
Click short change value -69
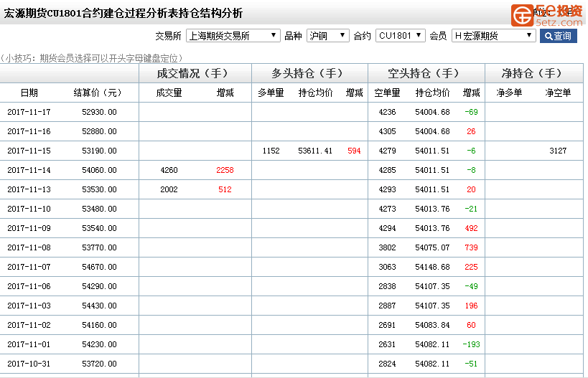(471, 112)
